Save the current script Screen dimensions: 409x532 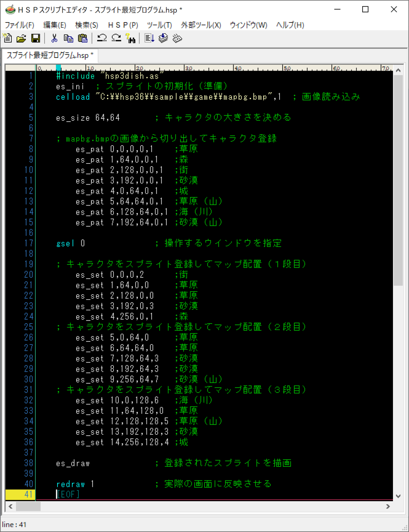click(x=35, y=38)
